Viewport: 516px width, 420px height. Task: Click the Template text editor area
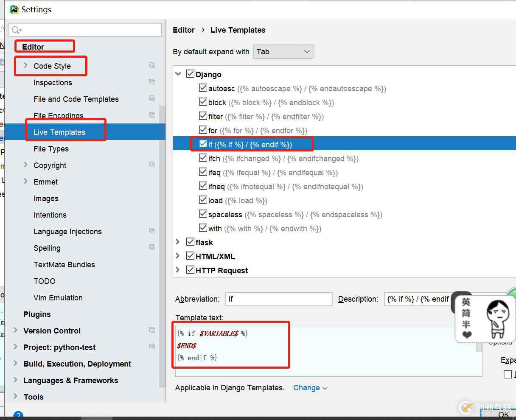[329, 351]
